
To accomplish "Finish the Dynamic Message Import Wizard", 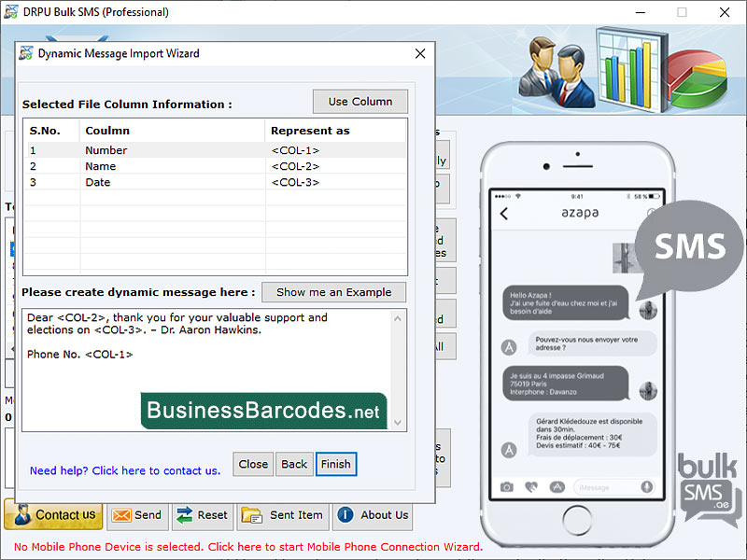I will pos(336,464).
